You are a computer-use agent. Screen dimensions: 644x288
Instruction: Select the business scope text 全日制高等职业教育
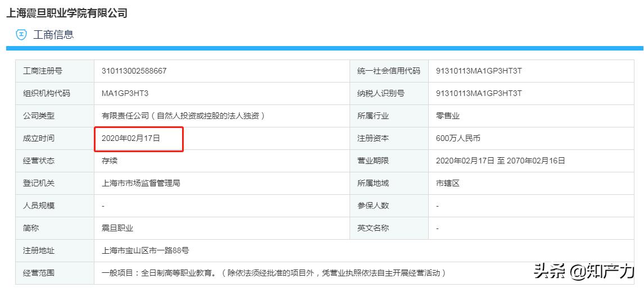click(179, 273)
